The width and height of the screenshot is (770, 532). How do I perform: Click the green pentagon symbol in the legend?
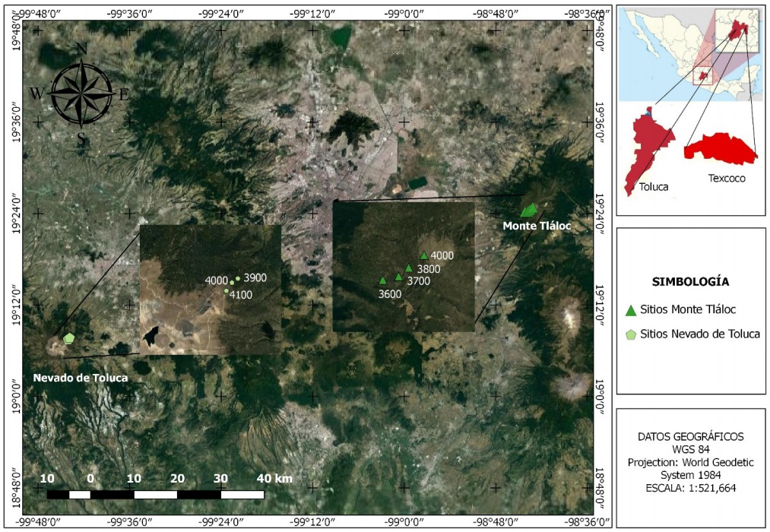pos(630,333)
